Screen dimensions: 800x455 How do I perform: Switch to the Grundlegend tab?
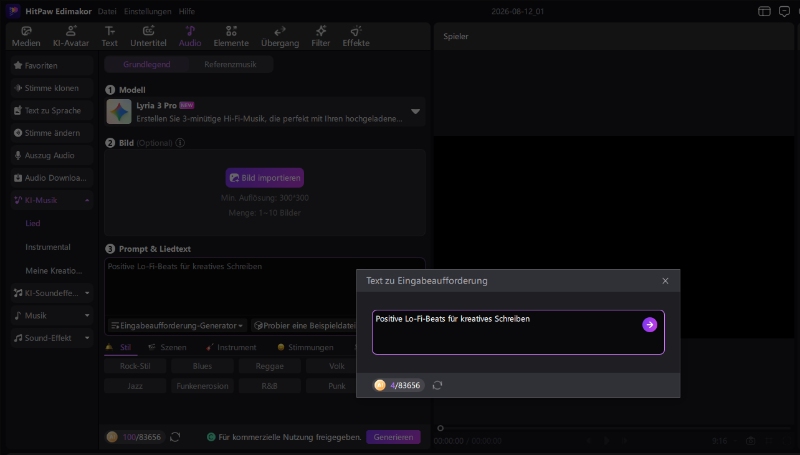[x=146, y=64]
